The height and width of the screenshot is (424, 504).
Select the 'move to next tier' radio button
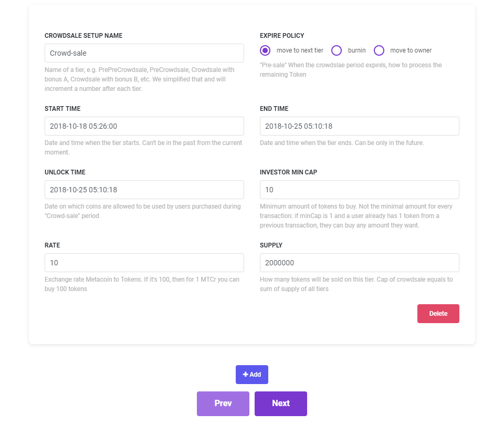click(266, 50)
